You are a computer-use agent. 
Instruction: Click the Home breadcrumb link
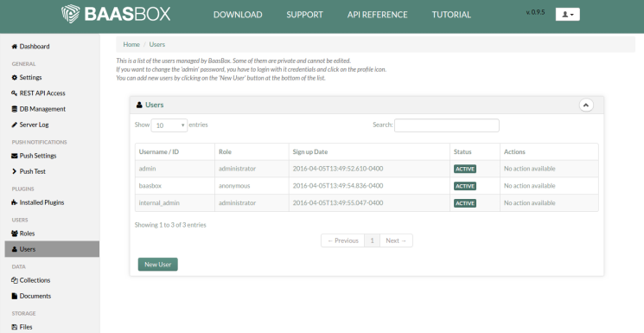pyautogui.click(x=131, y=44)
